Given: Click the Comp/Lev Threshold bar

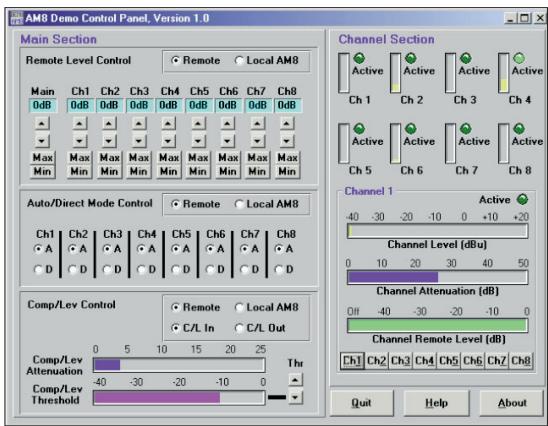Looking at the screenshot, I should point(179,398).
